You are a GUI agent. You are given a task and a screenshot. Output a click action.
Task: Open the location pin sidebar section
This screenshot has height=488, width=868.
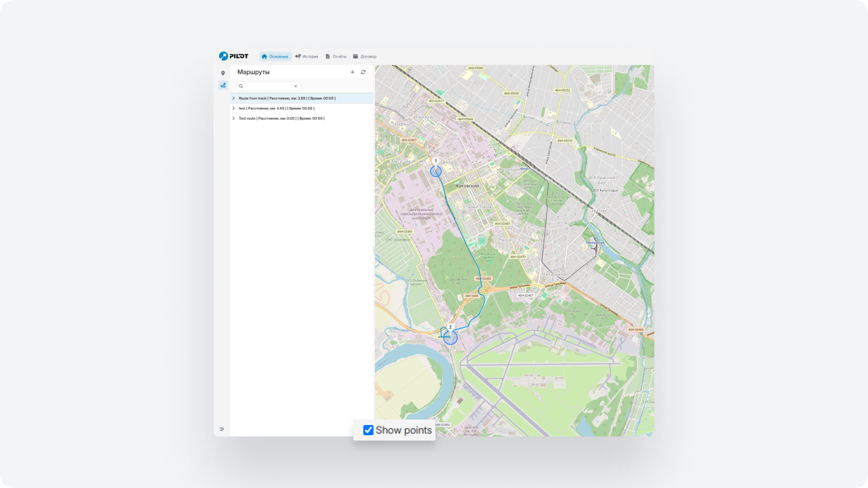(x=222, y=73)
